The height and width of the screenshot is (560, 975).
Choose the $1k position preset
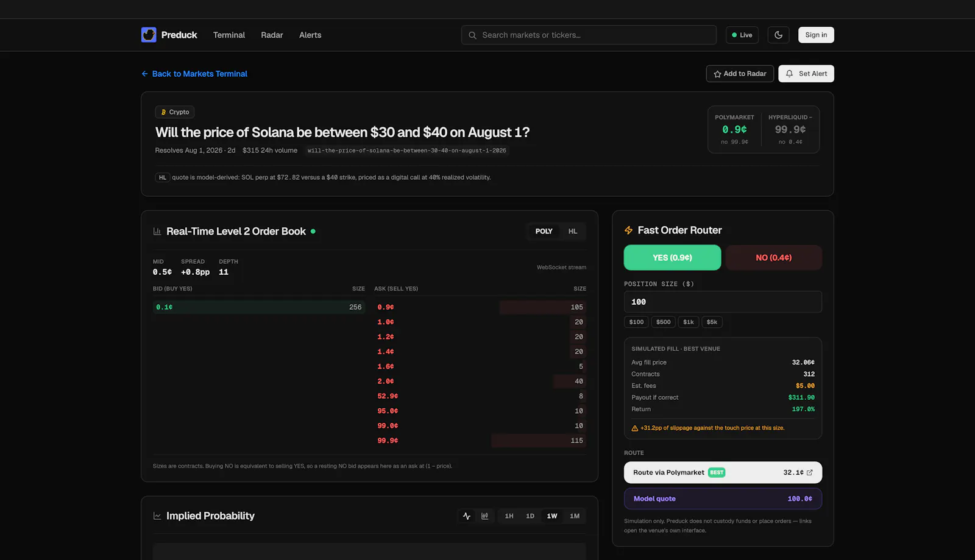point(689,322)
